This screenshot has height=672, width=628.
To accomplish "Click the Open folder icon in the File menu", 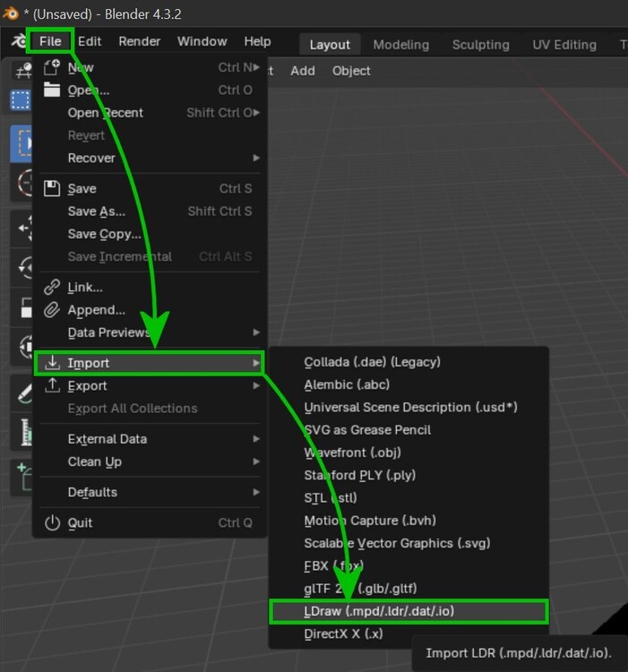I will click(x=52, y=90).
